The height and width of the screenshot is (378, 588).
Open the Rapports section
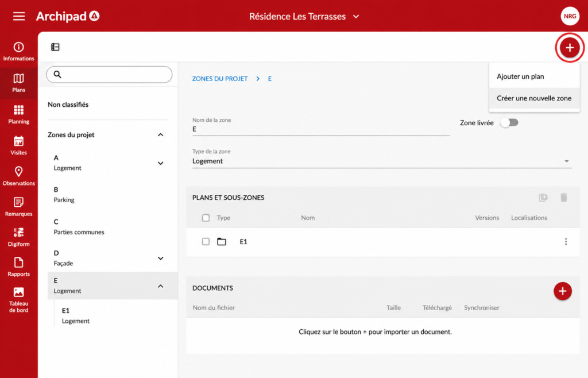click(19, 267)
